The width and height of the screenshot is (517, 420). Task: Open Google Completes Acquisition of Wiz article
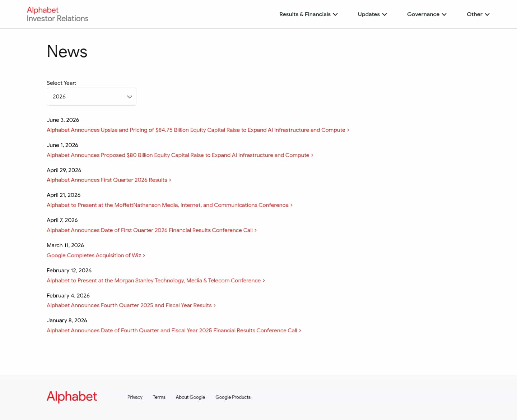coord(96,255)
